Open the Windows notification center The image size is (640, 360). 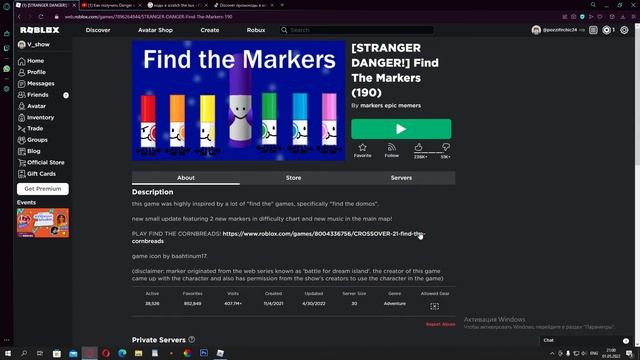click(x=629, y=353)
